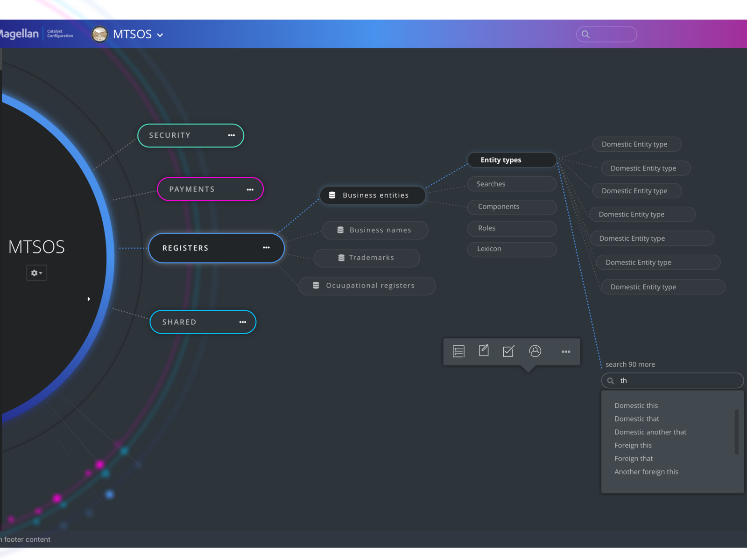Click the ellipsis icon in the floating toolbar

click(566, 351)
